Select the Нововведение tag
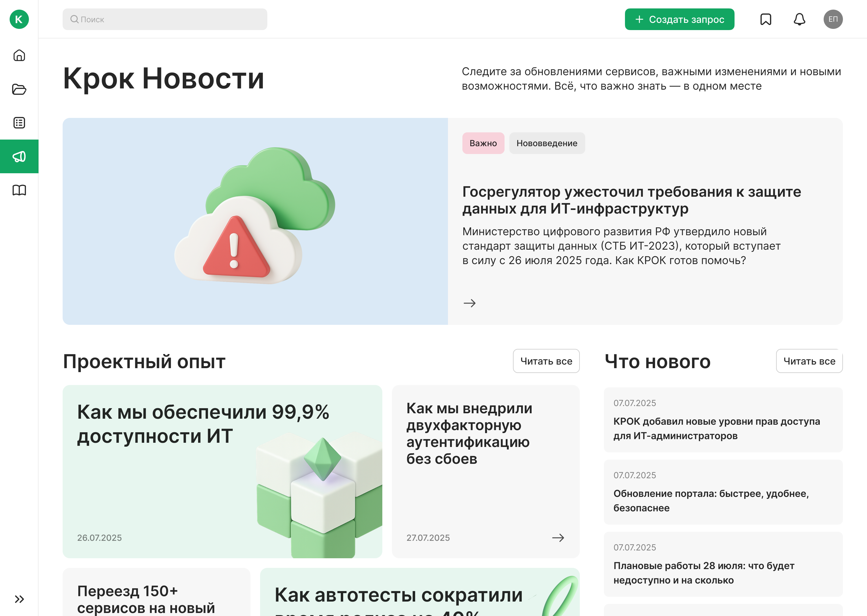This screenshot has width=867, height=616. (x=547, y=143)
